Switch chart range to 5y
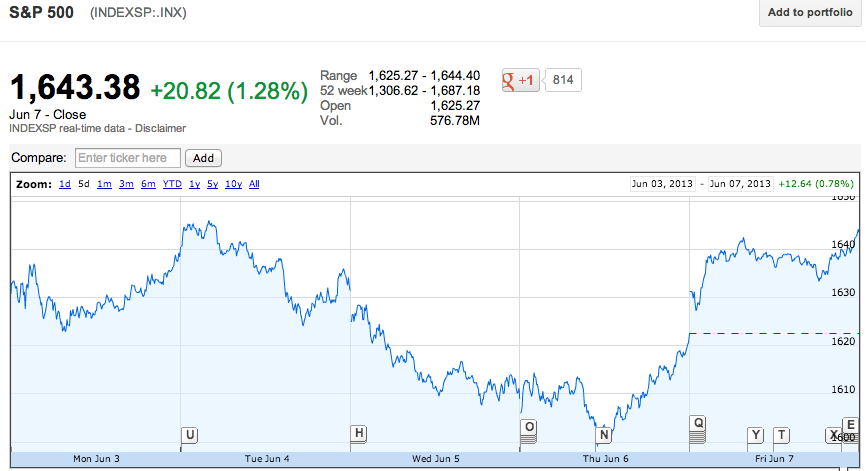Image resolution: width=866 pixels, height=471 pixels. click(x=213, y=184)
